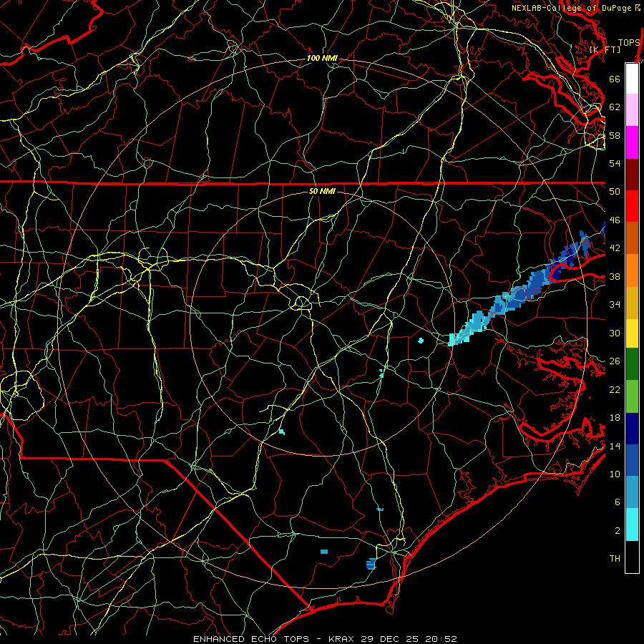The image size is (644, 644).
Task: Click the 100 NMI range ring label
Action: click(x=322, y=59)
